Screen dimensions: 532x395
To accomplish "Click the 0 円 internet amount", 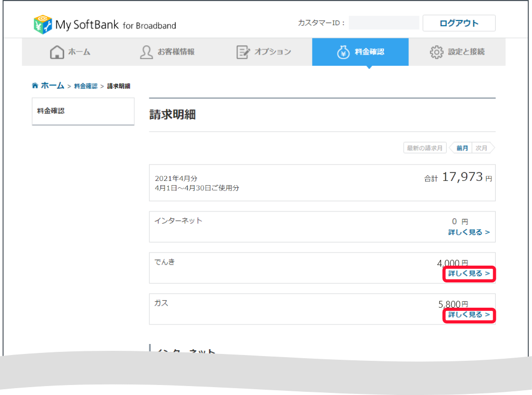I will (x=460, y=221).
